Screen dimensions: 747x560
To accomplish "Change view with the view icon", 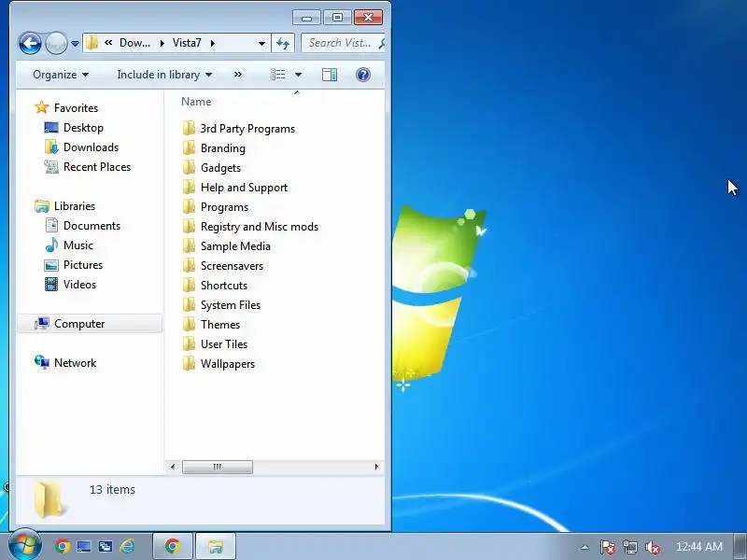I will 277,75.
